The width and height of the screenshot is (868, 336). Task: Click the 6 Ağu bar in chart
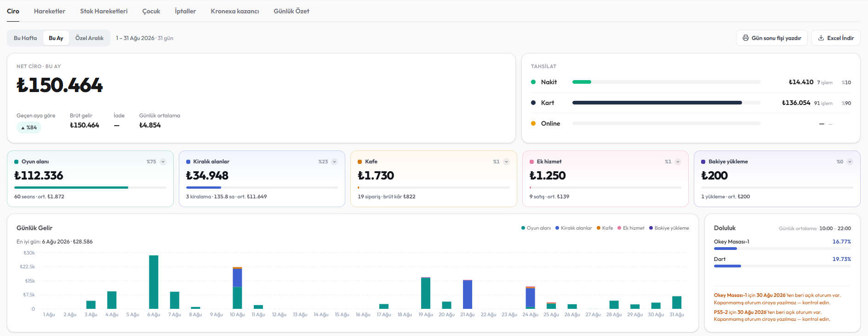click(154, 282)
